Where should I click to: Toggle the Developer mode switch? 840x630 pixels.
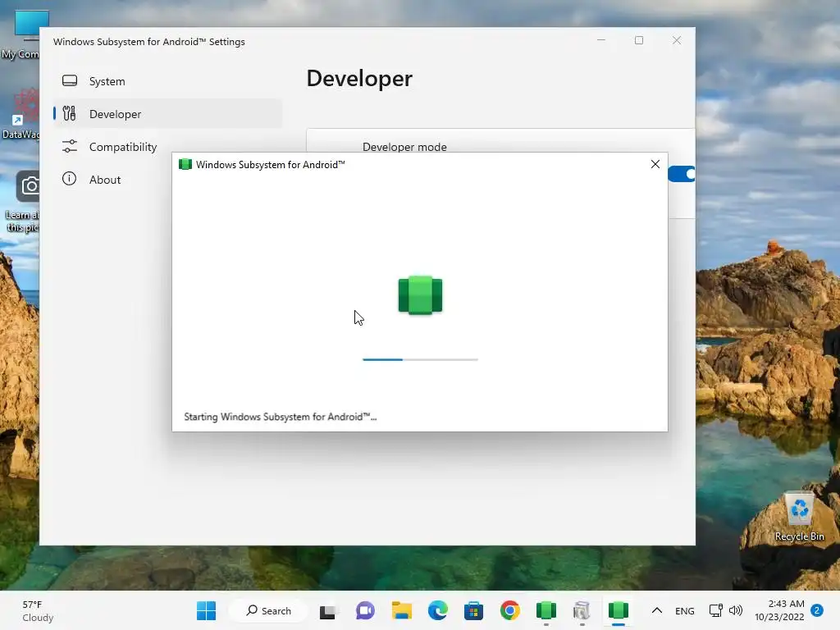682,174
